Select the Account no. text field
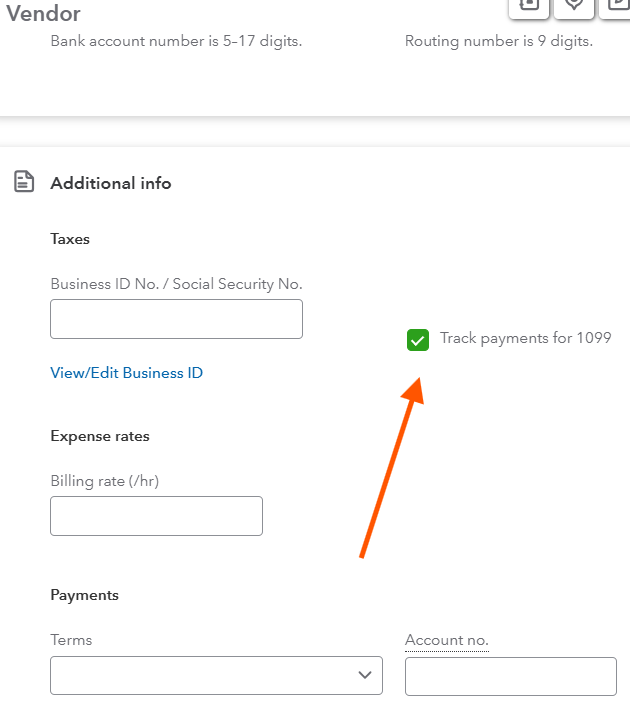The image size is (630, 711). (x=510, y=676)
